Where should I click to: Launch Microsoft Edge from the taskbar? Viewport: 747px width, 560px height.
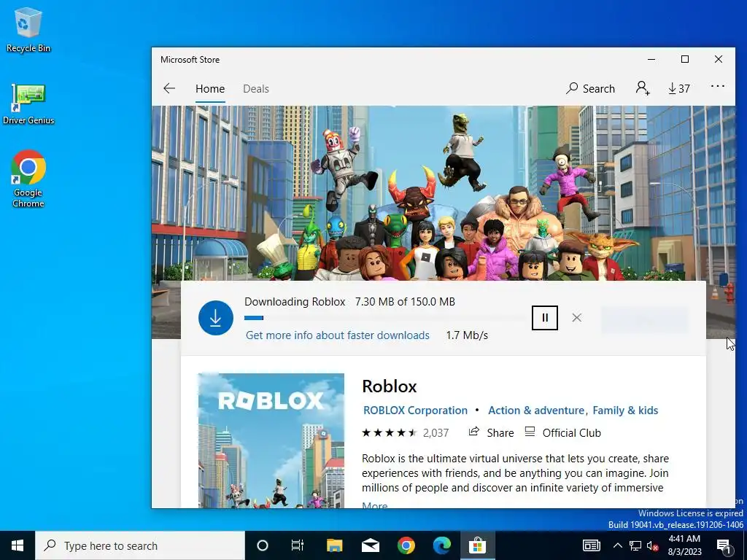click(441, 545)
